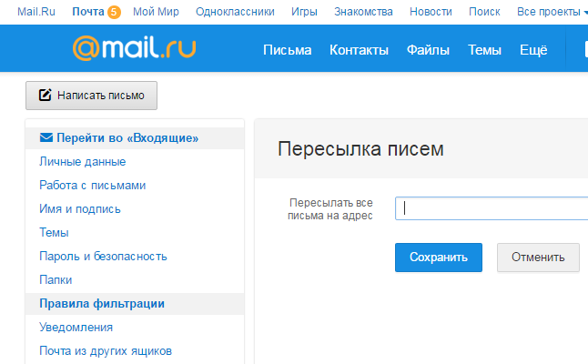Click the Отменить button
This screenshot has width=588, height=364.
[x=538, y=258]
